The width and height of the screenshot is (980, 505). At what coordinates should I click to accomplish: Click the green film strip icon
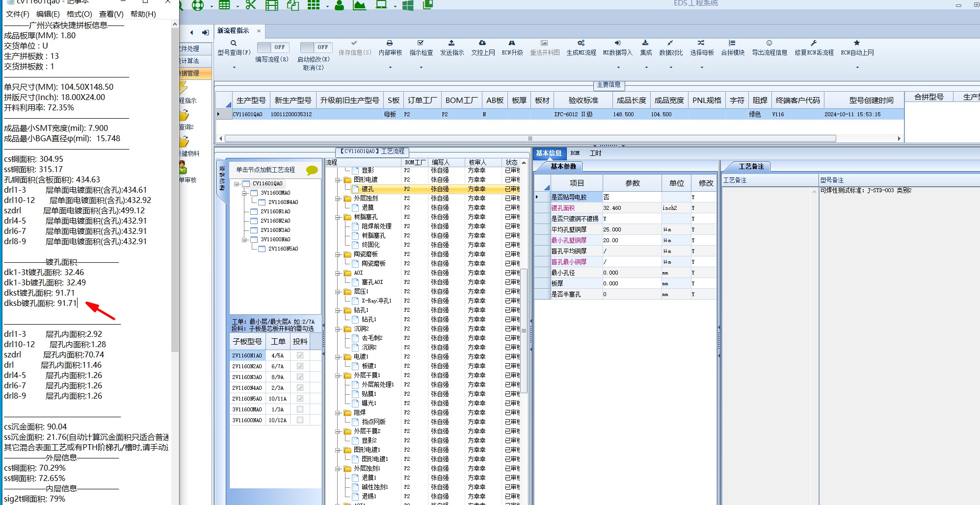(271, 5)
